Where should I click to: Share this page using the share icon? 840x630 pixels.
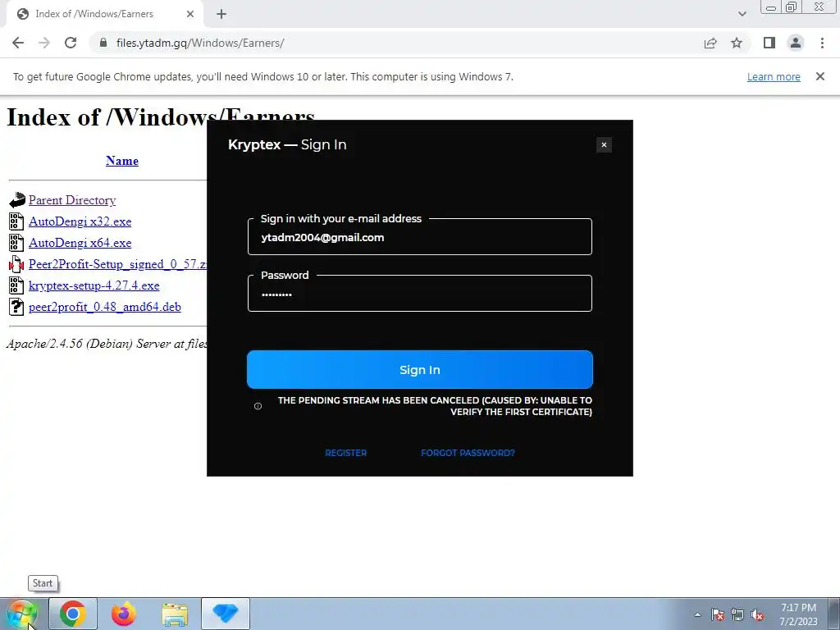click(x=710, y=43)
